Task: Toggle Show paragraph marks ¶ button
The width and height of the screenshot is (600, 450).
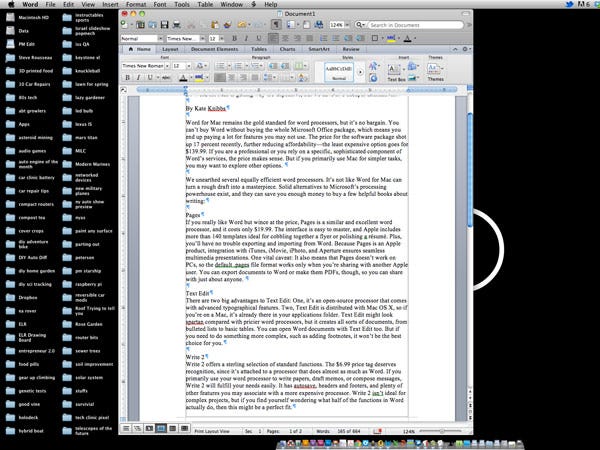Action: [x=276, y=25]
